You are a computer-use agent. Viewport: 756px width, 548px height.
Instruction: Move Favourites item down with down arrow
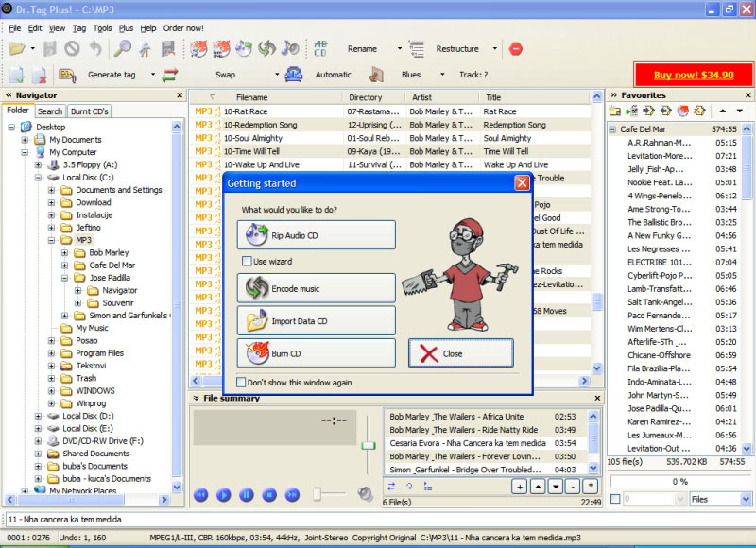pyautogui.click(x=740, y=111)
